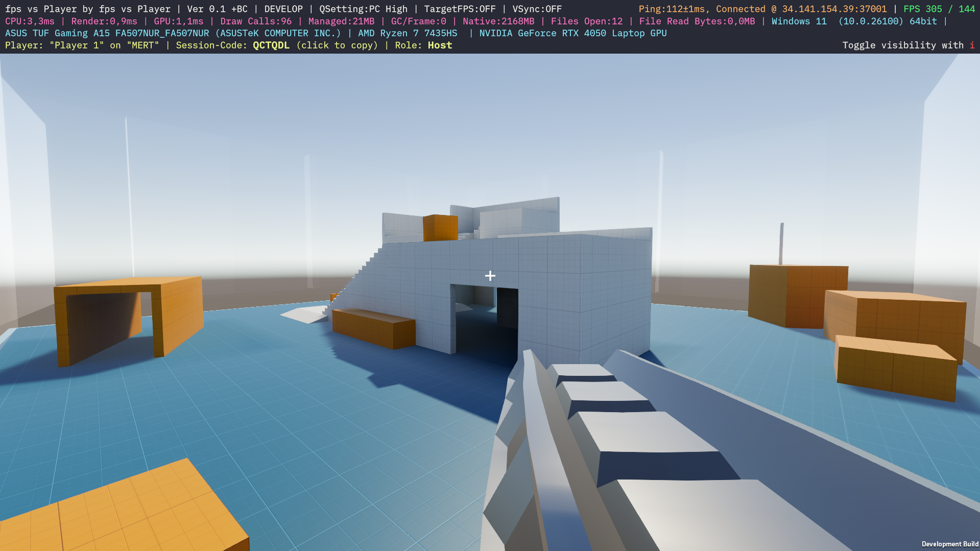This screenshot has height=551, width=980.
Task: Click the Role: Host label
Action: click(423, 45)
